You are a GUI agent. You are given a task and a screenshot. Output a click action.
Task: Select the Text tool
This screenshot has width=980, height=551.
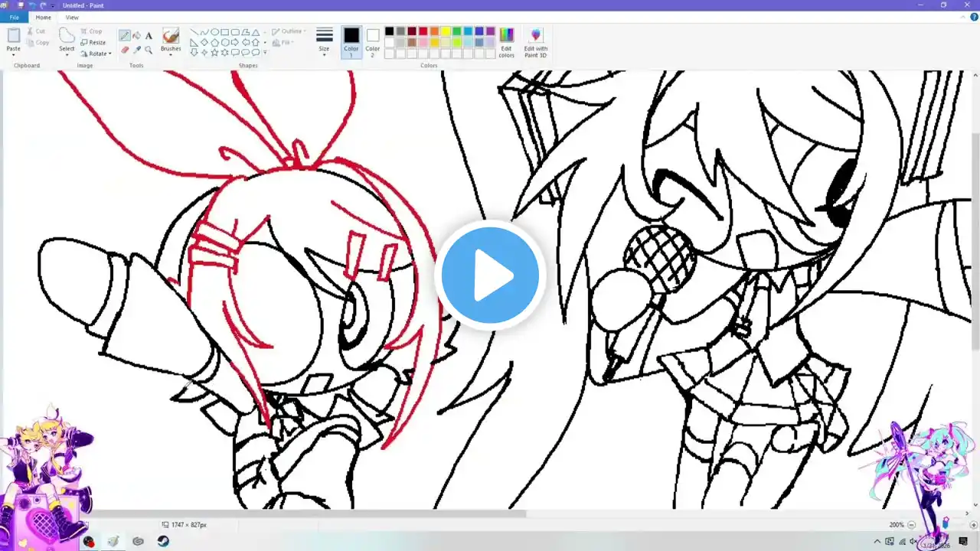(x=149, y=35)
